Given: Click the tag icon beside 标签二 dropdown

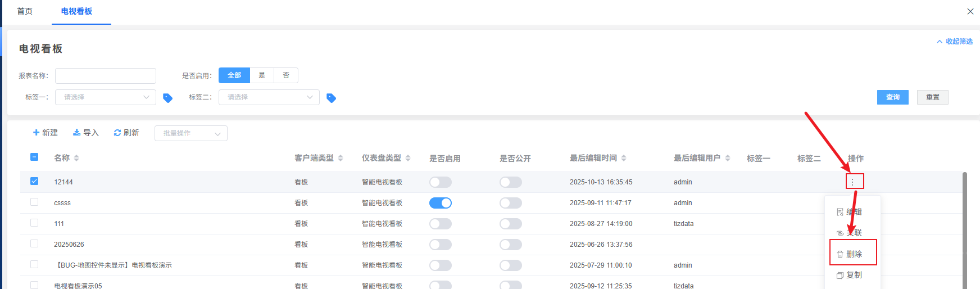Looking at the screenshot, I should pyautogui.click(x=331, y=98).
